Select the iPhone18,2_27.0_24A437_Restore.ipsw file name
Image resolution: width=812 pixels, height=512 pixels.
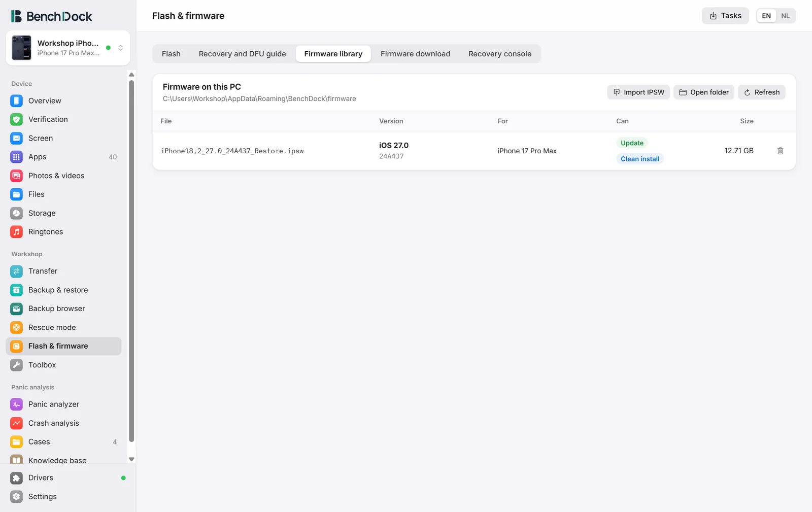232,151
